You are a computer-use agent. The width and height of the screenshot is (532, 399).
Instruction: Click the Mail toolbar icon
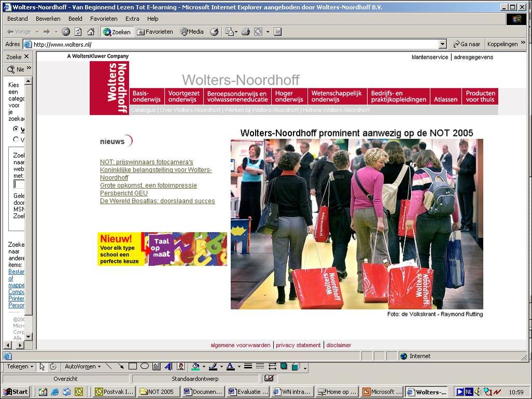point(230,32)
